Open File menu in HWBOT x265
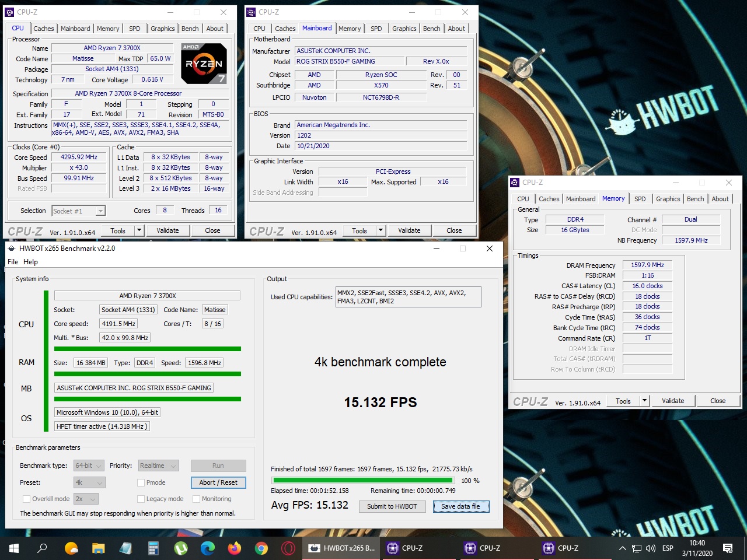 point(13,262)
